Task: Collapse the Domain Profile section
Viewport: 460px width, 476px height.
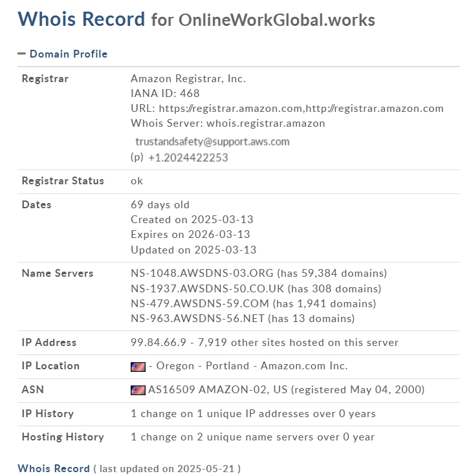Action: tap(21, 54)
